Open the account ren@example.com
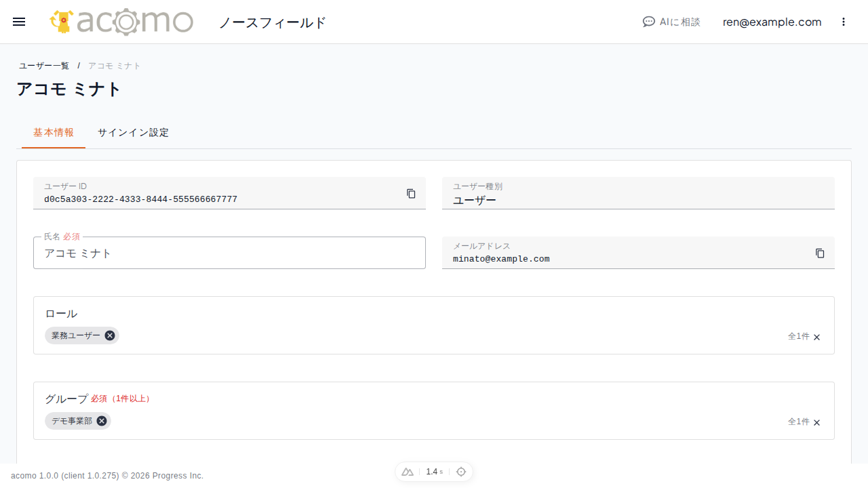This screenshot has height=488, width=868. (772, 22)
